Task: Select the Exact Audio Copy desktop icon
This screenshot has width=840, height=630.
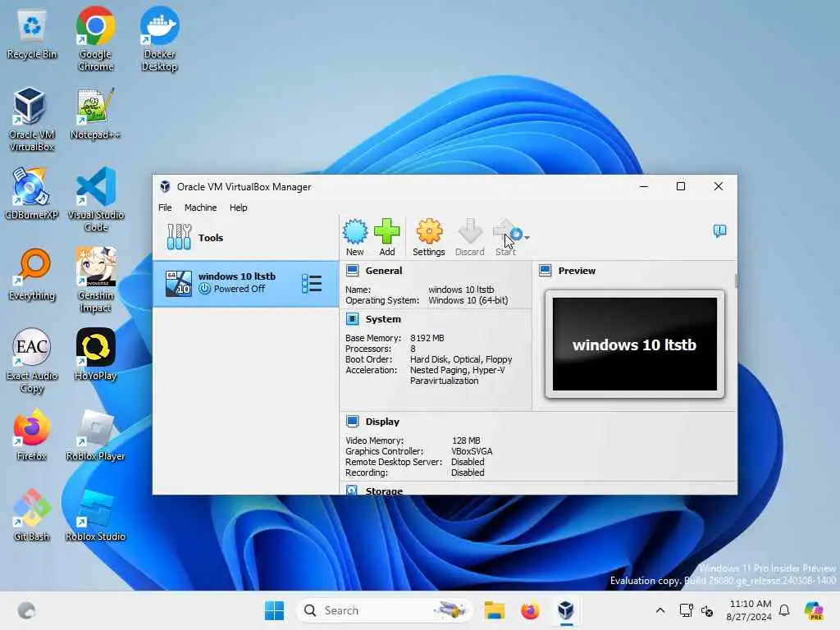Action: pyautogui.click(x=32, y=361)
